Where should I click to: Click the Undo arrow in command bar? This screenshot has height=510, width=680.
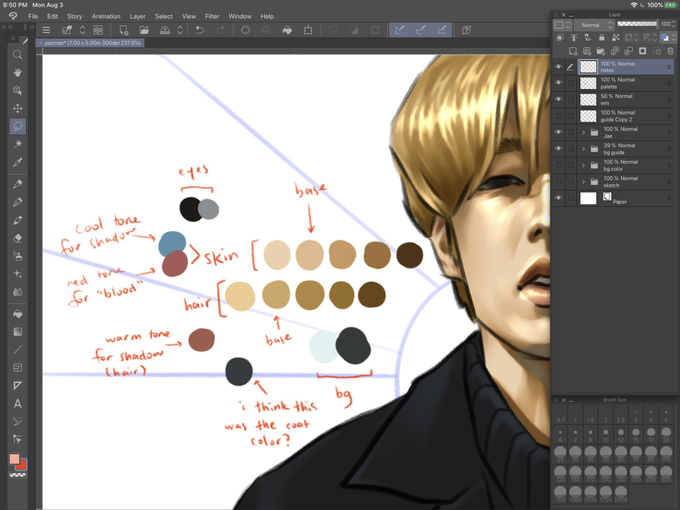[x=199, y=30]
